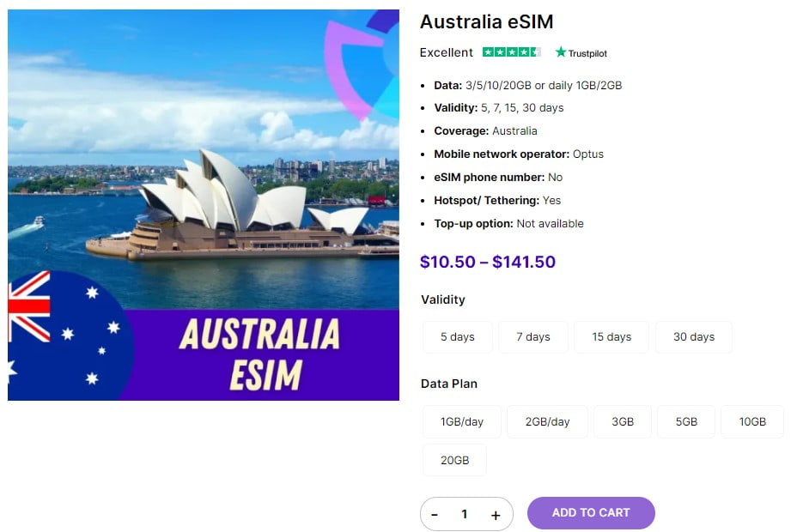Click the price range text
797x532 pixels.
pyautogui.click(x=486, y=263)
